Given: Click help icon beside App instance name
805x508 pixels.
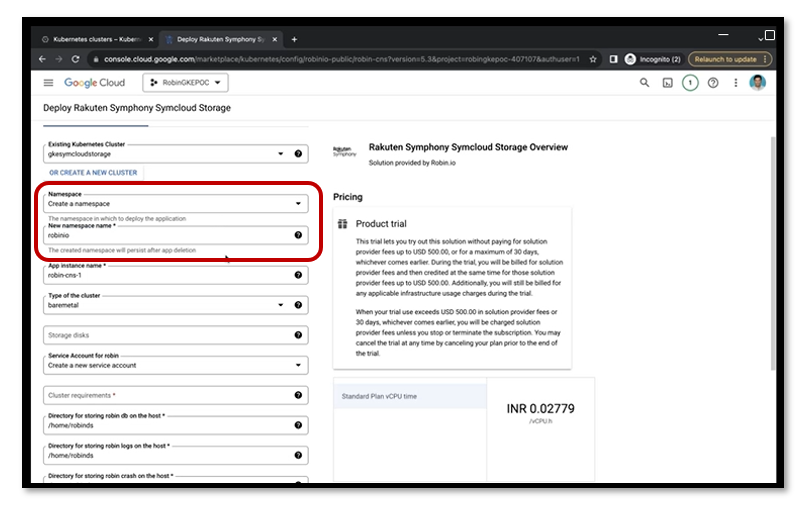Looking at the screenshot, I should pyautogui.click(x=298, y=275).
